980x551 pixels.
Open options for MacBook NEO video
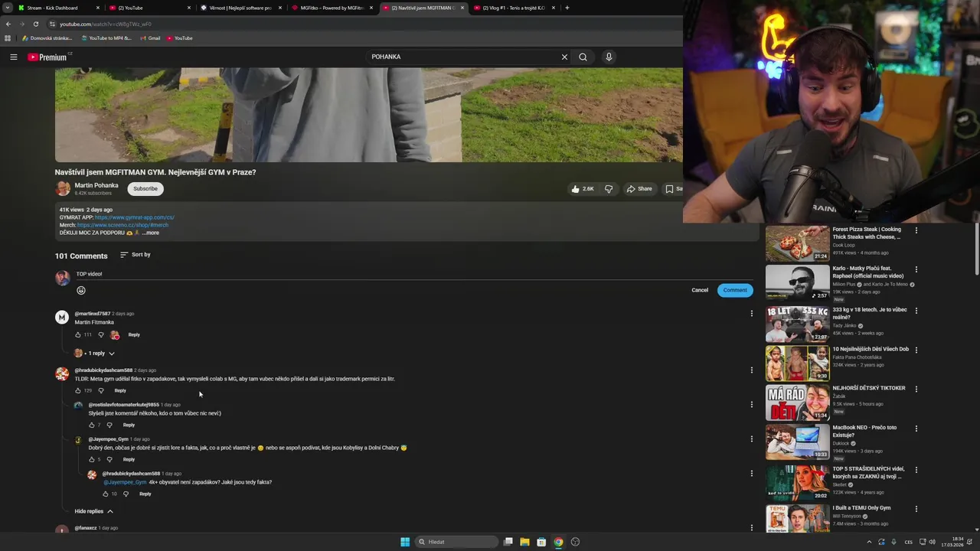click(916, 429)
